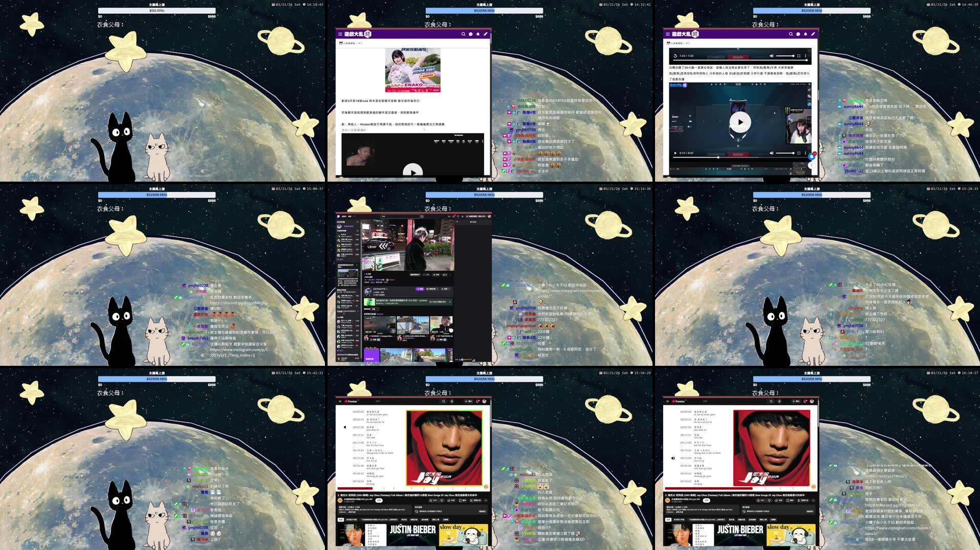Open YouTube guide menu in the 16:10:27 frame
Image resolution: width=980 pixels, height=550 pixels.
point(667,402)
